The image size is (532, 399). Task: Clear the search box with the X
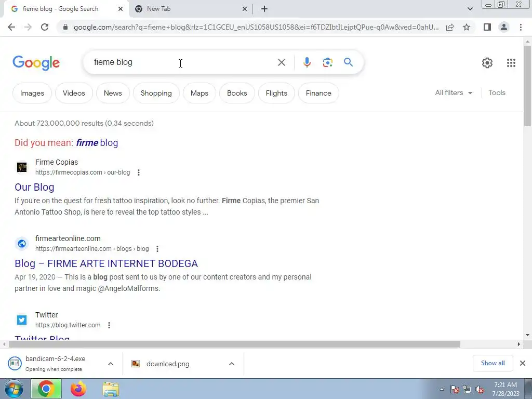point(281,62)
